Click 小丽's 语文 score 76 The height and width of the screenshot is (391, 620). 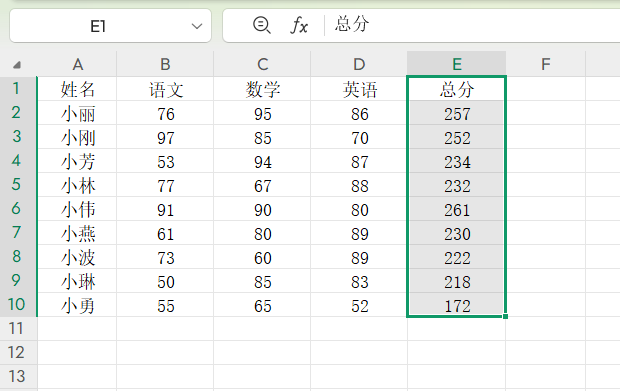[165, 114]
